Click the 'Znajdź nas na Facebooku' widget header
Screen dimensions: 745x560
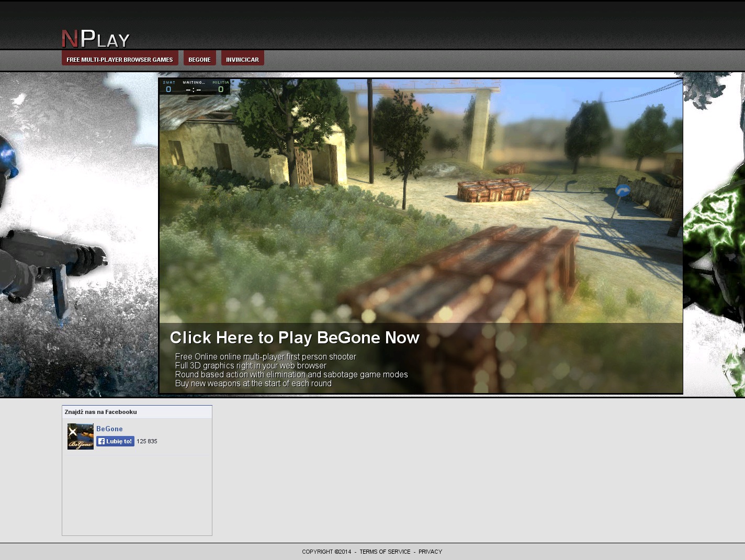[x=101, y=412]
